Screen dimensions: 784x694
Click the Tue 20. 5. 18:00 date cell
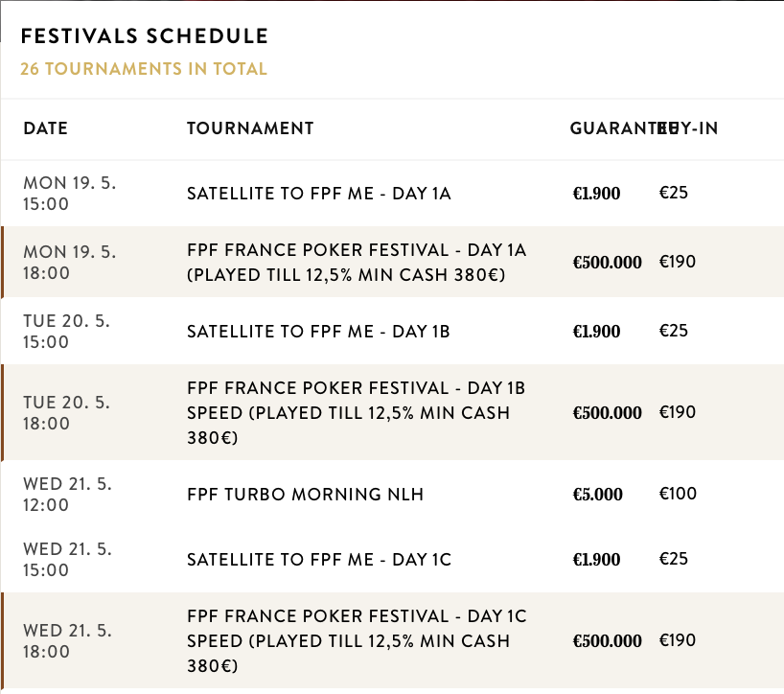[x=66, y=412]
